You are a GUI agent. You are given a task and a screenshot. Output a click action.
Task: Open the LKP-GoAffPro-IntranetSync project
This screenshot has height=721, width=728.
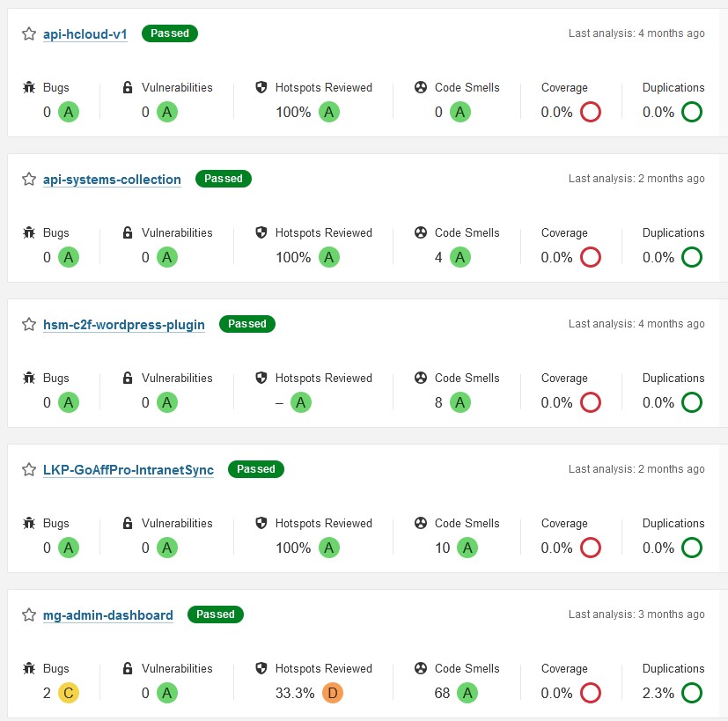point(129,470)
